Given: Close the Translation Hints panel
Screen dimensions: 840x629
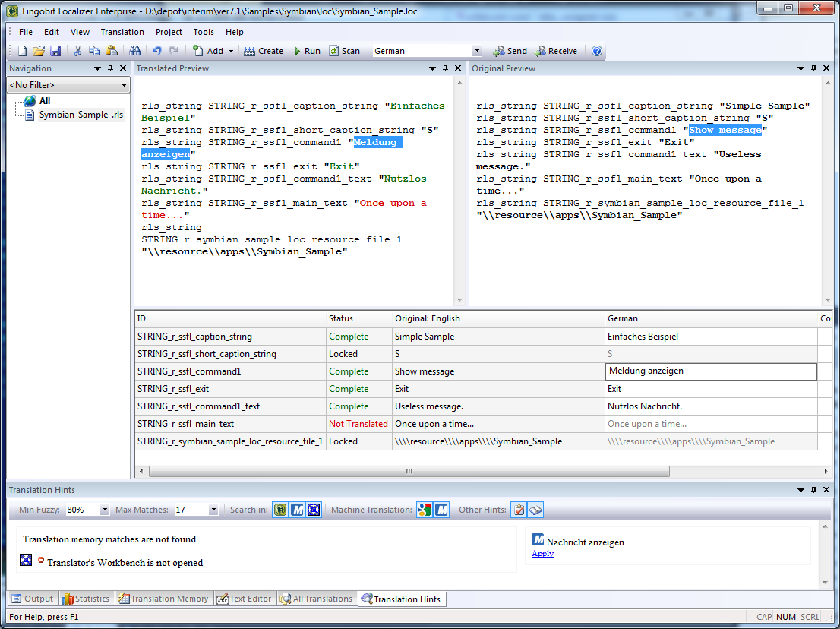Looking at the screenshot, I should 826,490.
